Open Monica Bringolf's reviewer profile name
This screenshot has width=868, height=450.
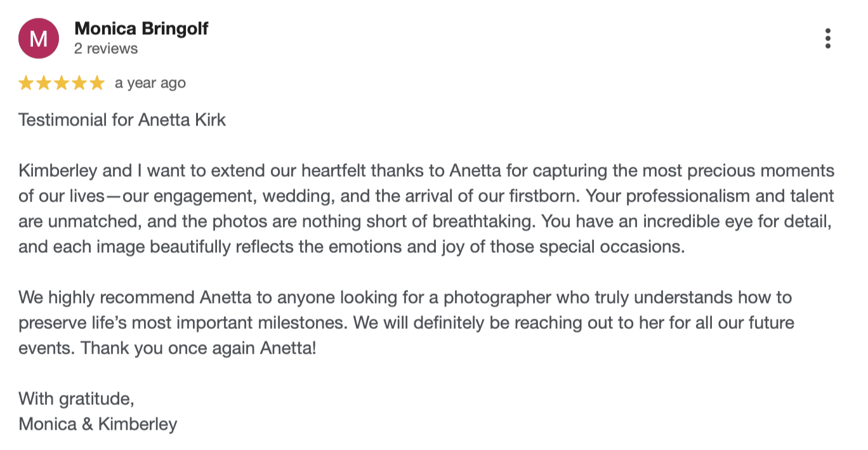141,29
